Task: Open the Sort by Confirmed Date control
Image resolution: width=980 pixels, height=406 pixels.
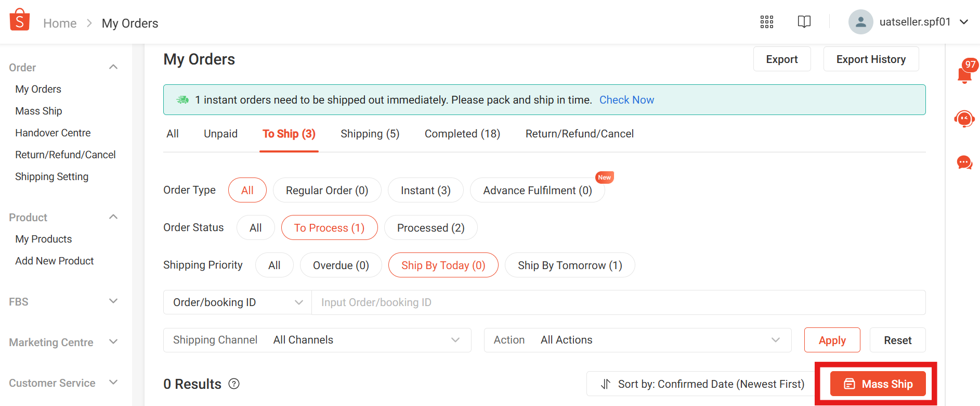Action: coord(702,384)
